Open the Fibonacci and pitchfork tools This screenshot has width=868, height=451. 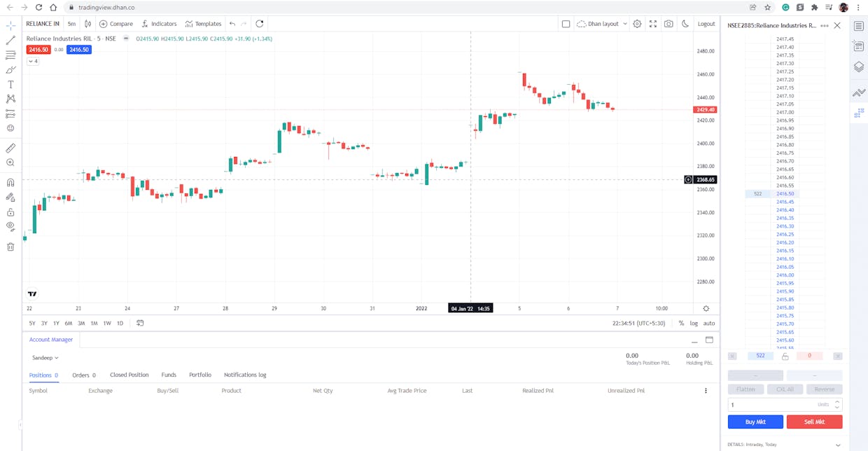(10, 55)
